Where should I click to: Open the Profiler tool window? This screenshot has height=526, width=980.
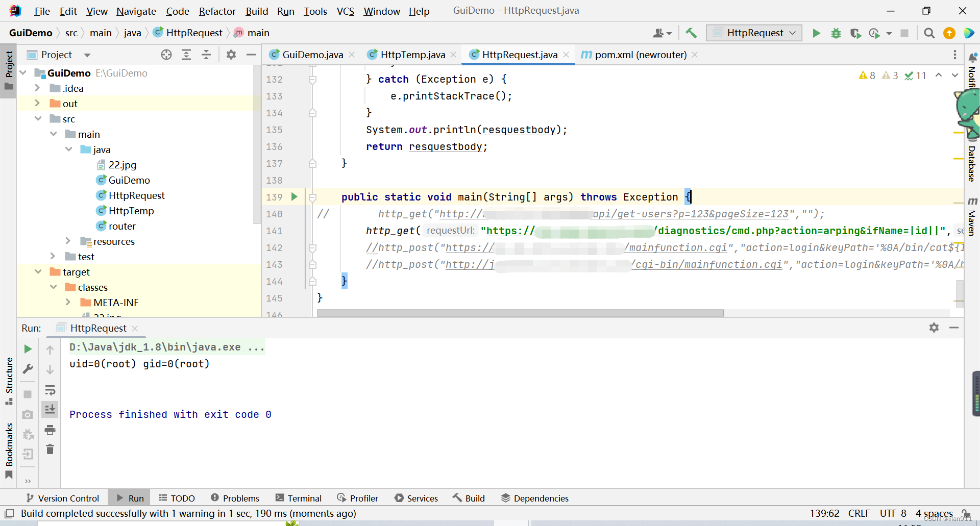point(358,498)
